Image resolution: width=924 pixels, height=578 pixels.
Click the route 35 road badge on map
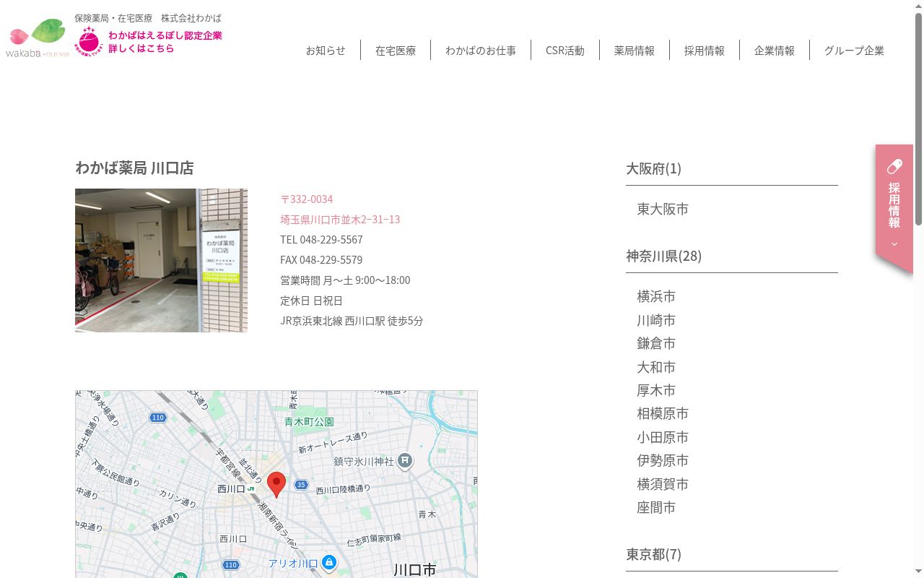301,485
